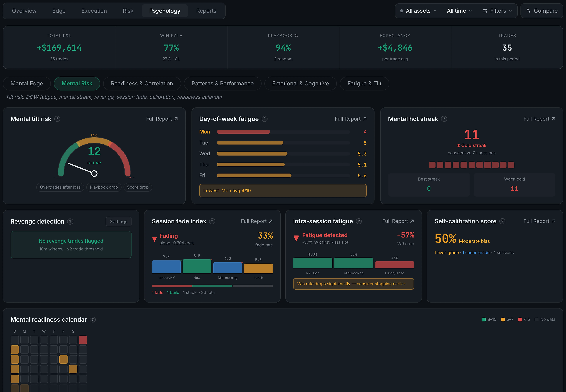Expand the Filters dropdown
The image size is (566, 392).
(497, 11)
